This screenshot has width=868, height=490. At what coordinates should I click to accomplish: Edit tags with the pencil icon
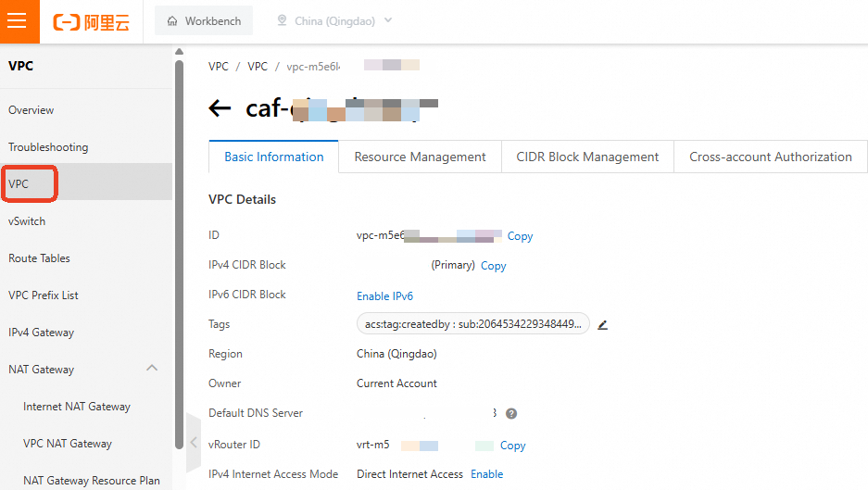coord(603,324)
